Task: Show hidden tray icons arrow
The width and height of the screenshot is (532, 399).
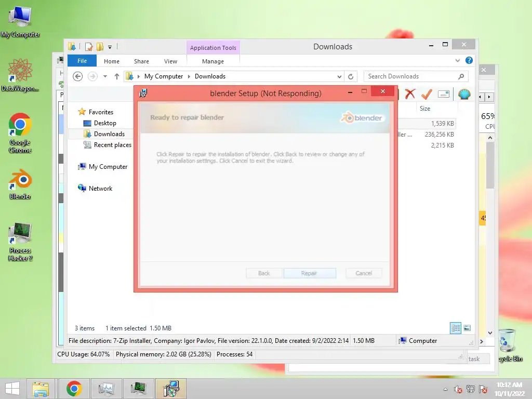Action: (445, 389)
